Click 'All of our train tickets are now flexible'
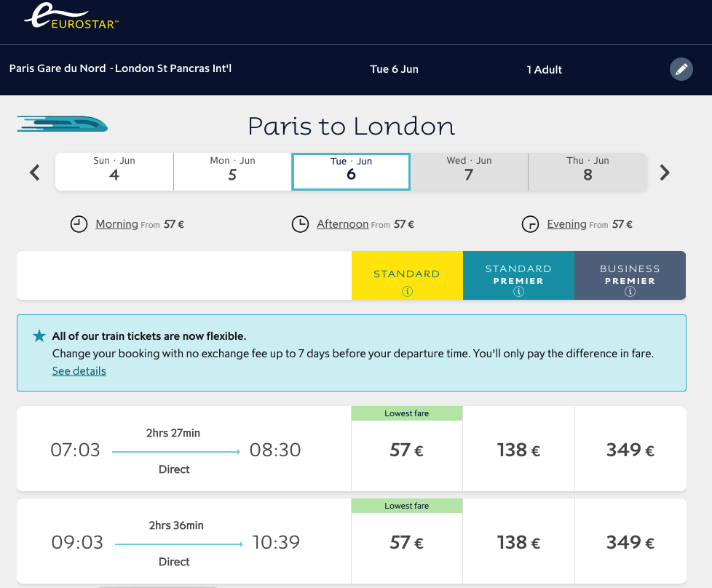The image size is (712, 588). (149, 336)
